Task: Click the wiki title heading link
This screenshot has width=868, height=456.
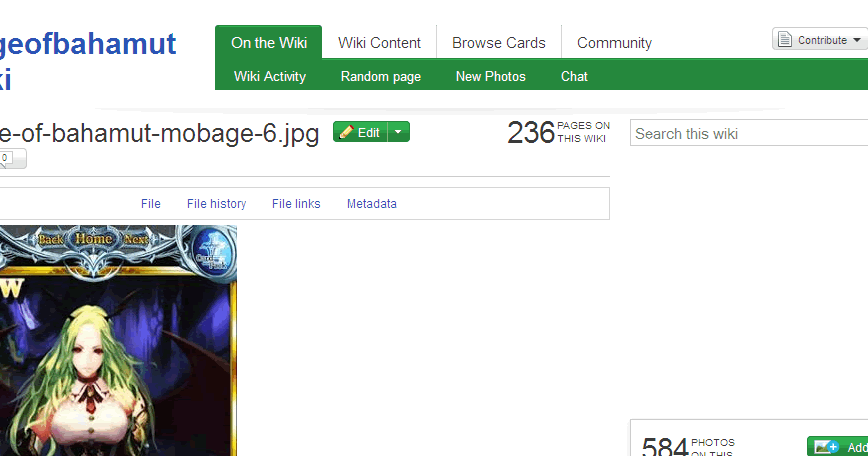Action: (x=87, y=61)
